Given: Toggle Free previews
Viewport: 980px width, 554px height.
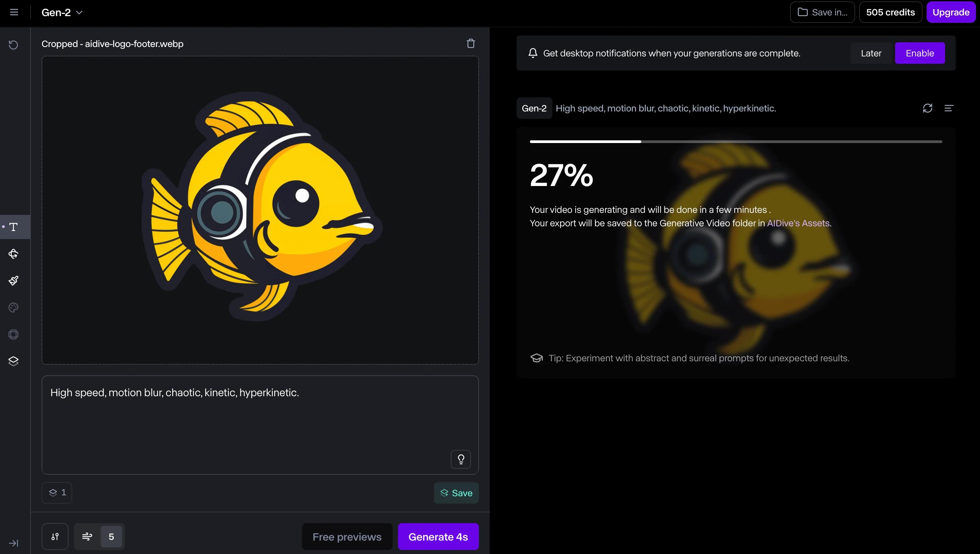Looking at the screenshot, I should (x=347, y=537).
